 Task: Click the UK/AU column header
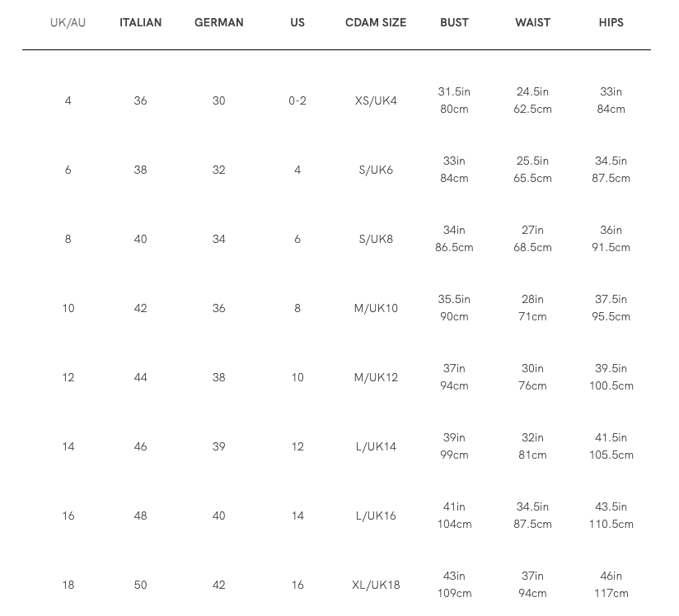(68, 23)
